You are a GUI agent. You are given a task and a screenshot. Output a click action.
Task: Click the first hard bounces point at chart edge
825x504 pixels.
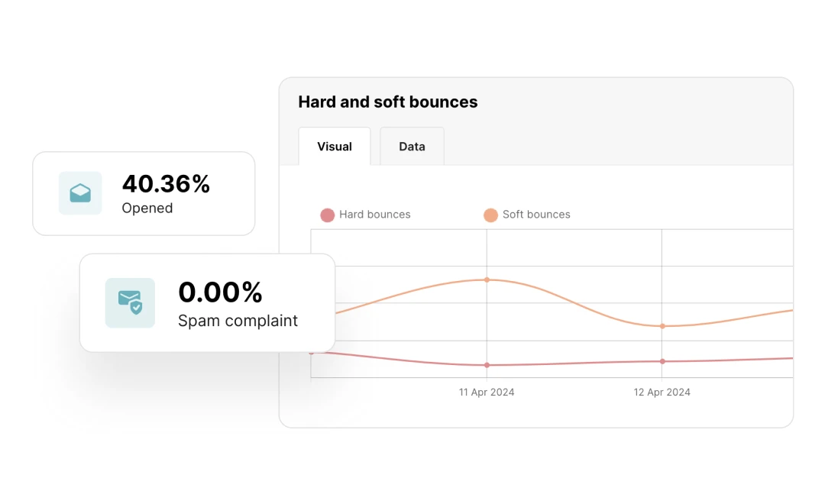312,353
